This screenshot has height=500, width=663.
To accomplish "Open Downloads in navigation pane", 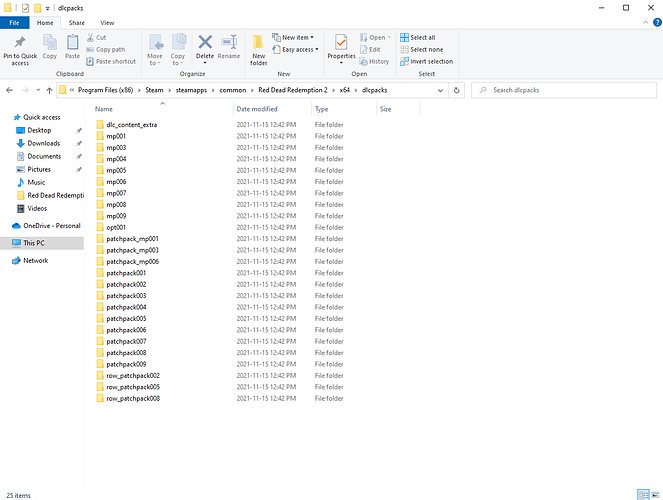I will (x=44, y=143).
